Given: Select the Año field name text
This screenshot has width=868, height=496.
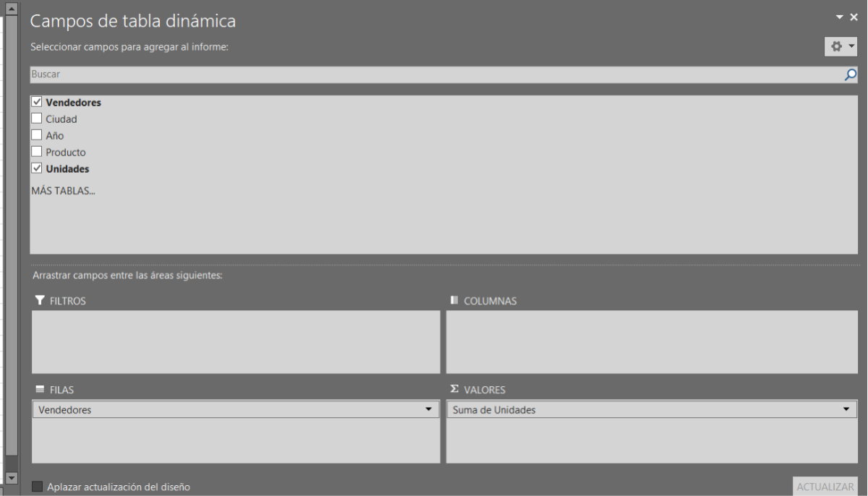Looking at the screenshot, I should (55, 136).
